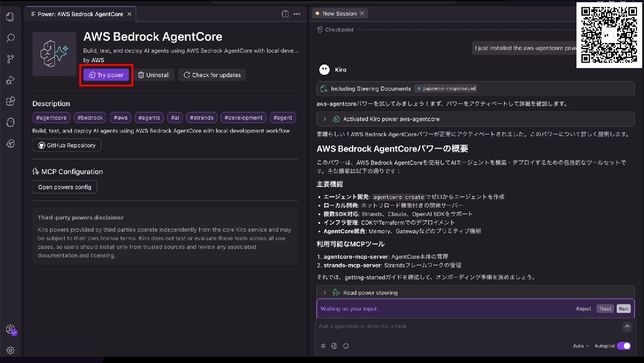Screen dimensions: 644x363
Task: Click the Description heading text
Action: pos(51,104)
